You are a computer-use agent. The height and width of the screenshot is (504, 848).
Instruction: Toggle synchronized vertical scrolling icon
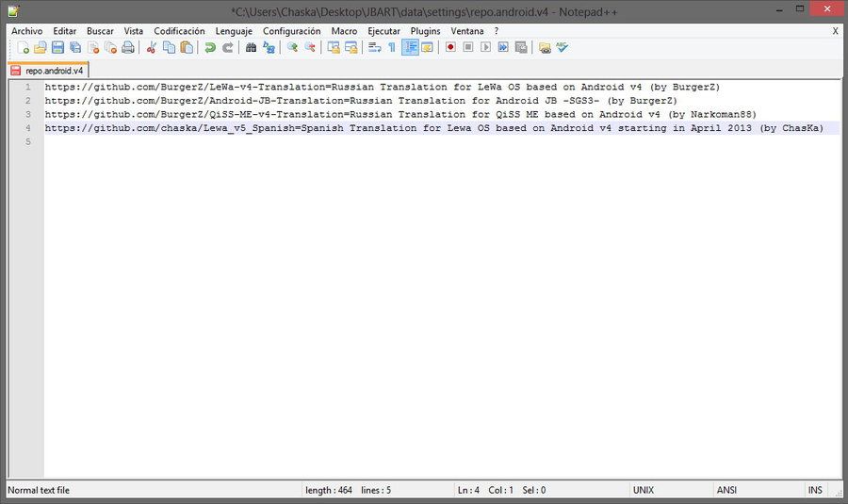[x=334, y=48]
